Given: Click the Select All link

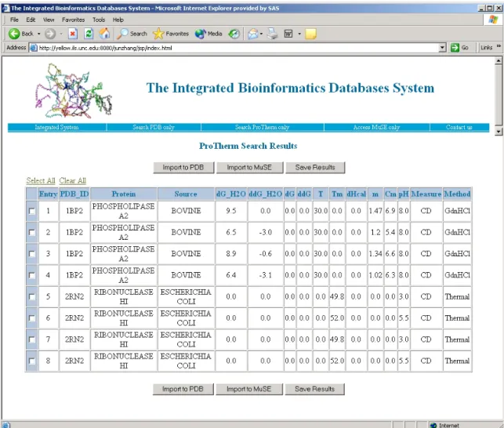Looking at the screenshot, I should [41, 181].
